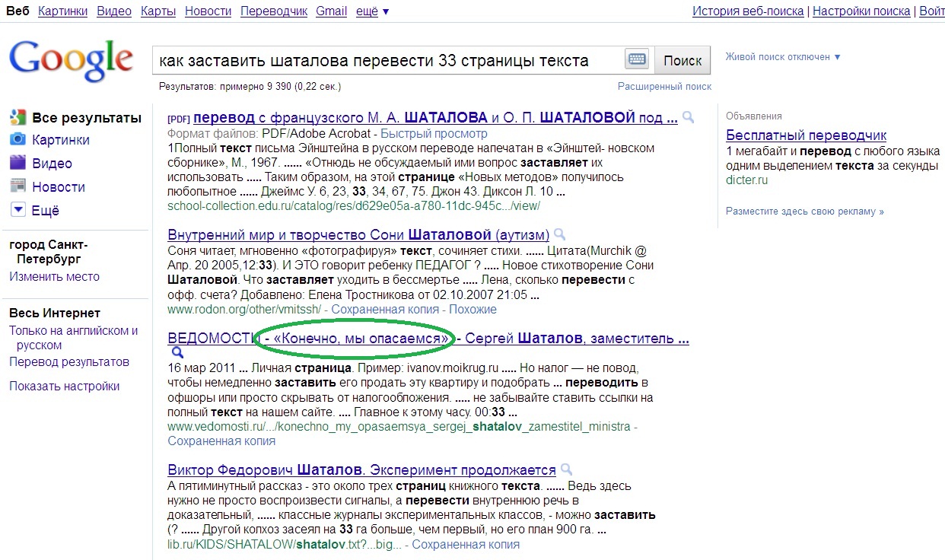Click the preview magnifier under ВЕДОМОСТИ result

click(177, 353)
